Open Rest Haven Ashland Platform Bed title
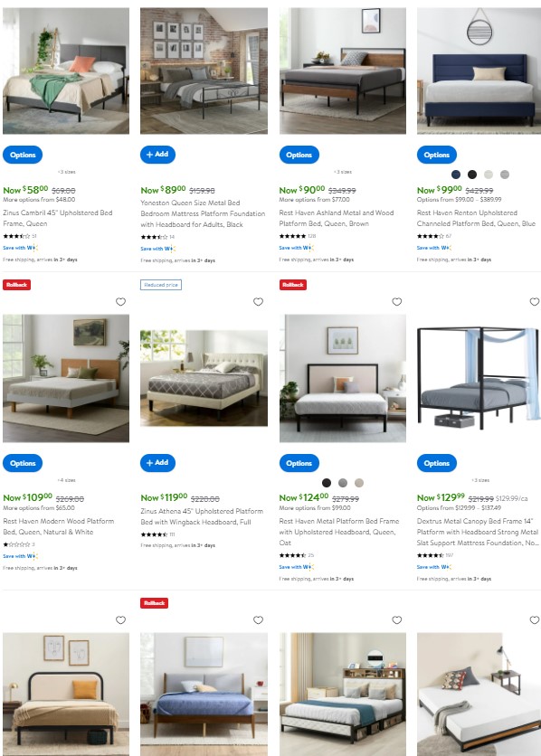This screenshot has height=756, width=541. 337,218
